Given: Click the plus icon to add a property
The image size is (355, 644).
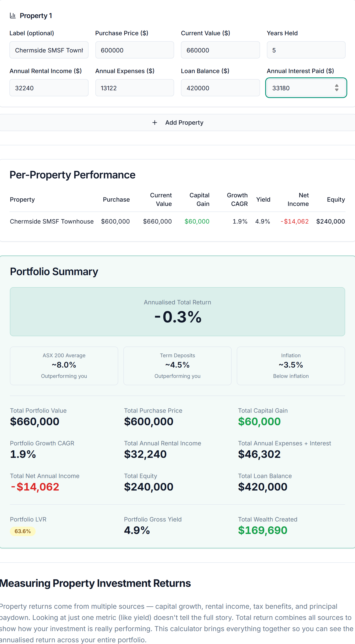Looking at the screenshot, I should 155,123.
